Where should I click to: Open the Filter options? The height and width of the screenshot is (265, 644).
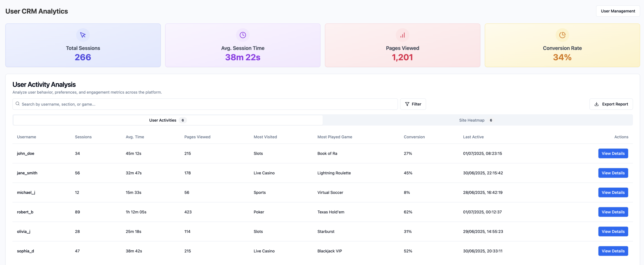[x=413, y=104]
